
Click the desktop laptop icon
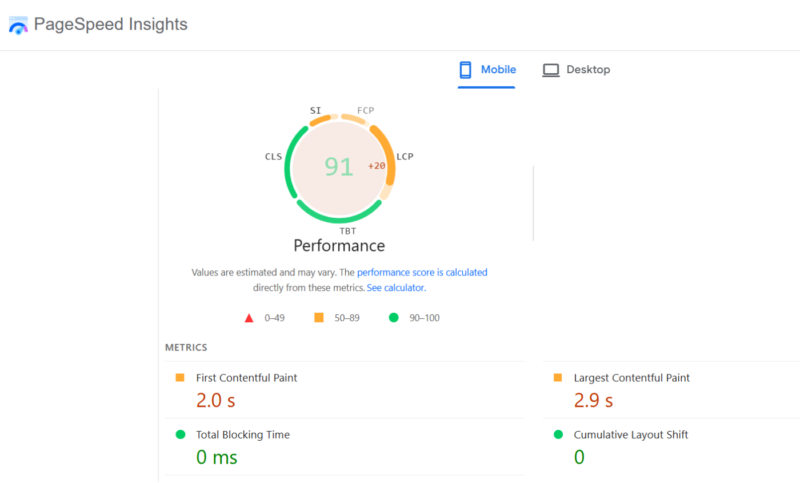click(x=551, y=70)
